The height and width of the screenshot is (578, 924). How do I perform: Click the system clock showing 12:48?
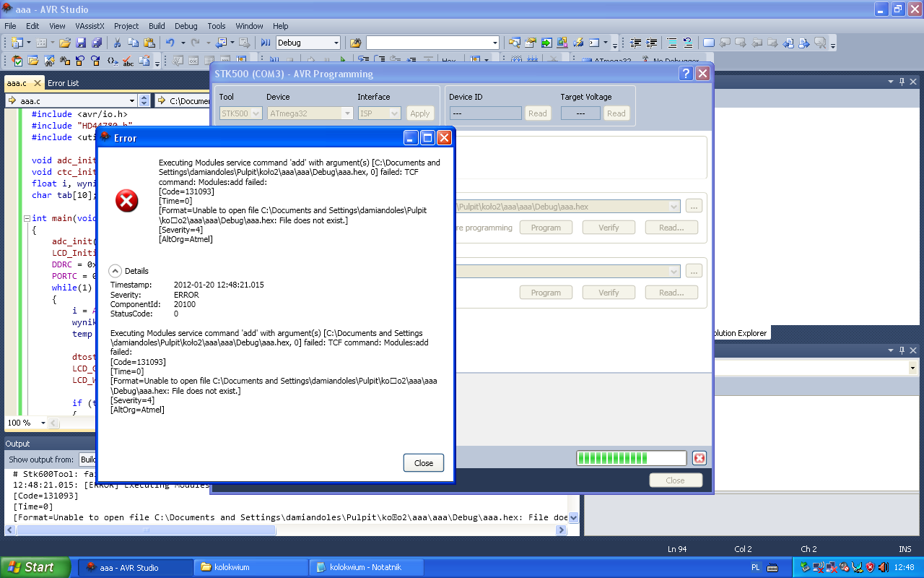905,567
